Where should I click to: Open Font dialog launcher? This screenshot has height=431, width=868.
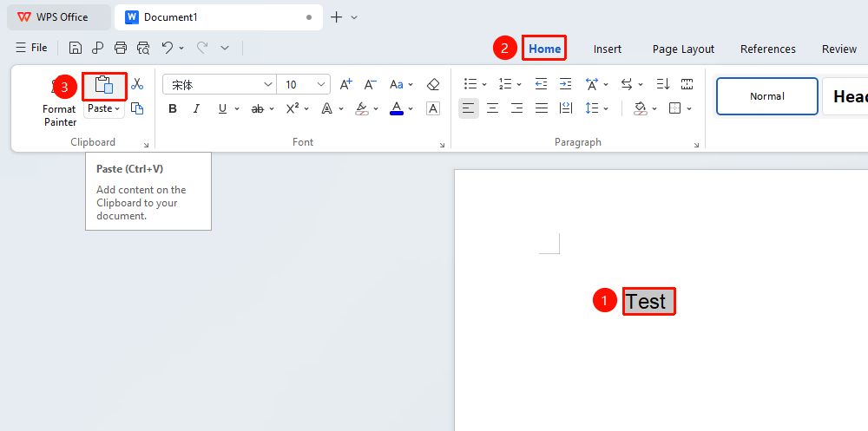pyautogui.click(x=442, y=145)
